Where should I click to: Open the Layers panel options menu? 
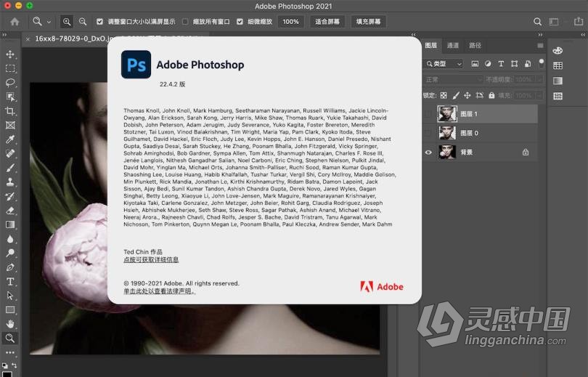(540, 45)
